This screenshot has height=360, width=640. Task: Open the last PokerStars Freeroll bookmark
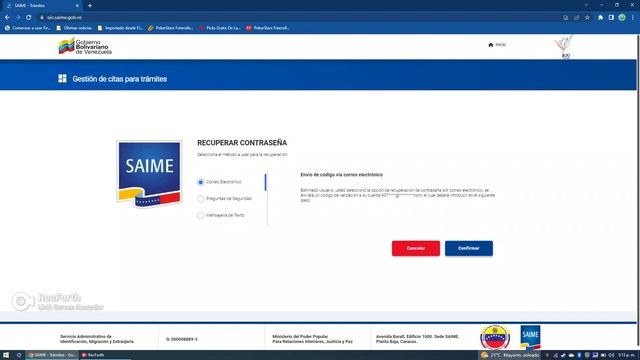[268, 28]
